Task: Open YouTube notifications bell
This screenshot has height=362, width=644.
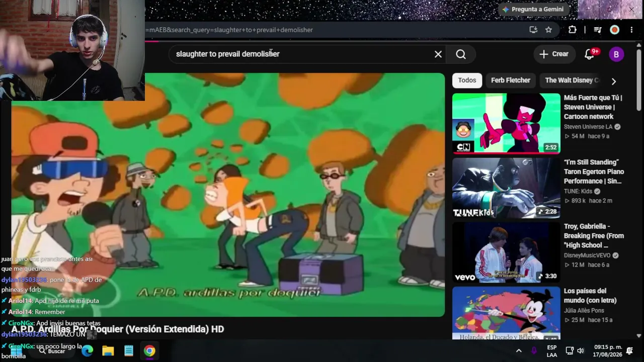Action: pyautogui.click(x=590, y=54)
